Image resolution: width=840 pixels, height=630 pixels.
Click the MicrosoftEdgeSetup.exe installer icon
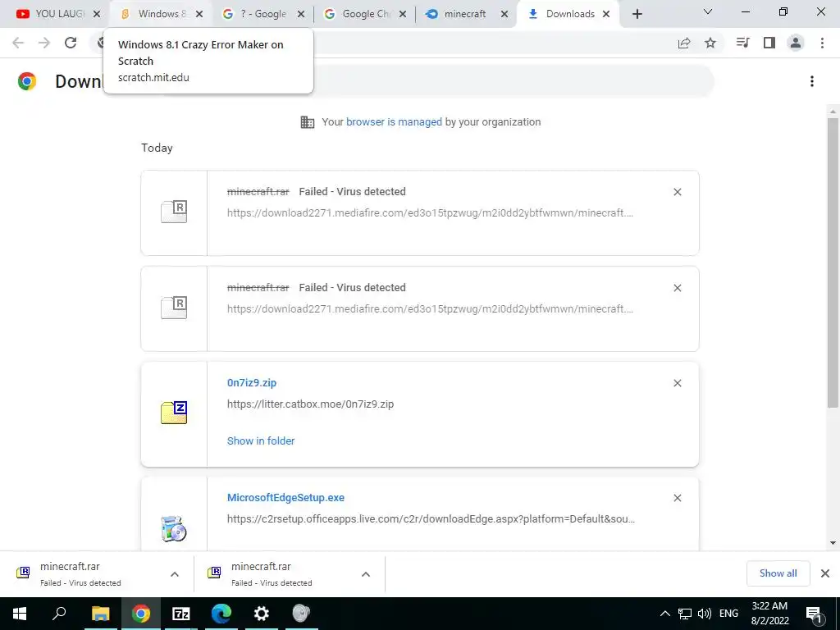click(x=174, y=528)
